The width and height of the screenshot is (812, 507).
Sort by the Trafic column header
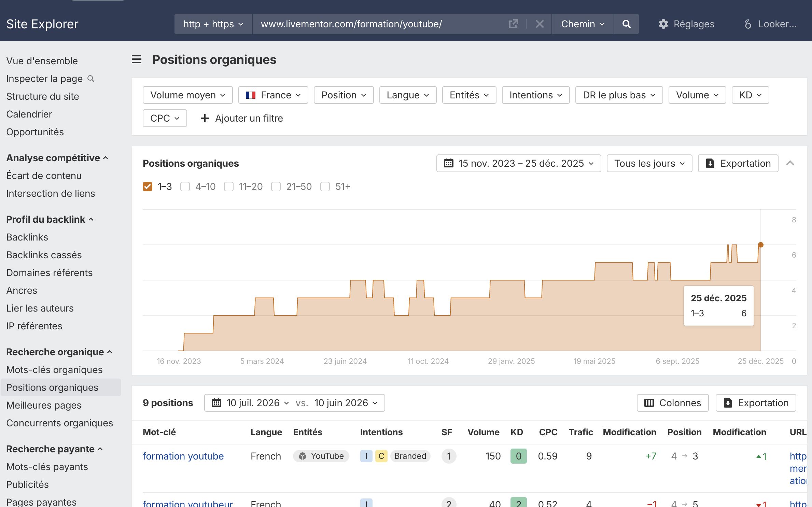580,432
